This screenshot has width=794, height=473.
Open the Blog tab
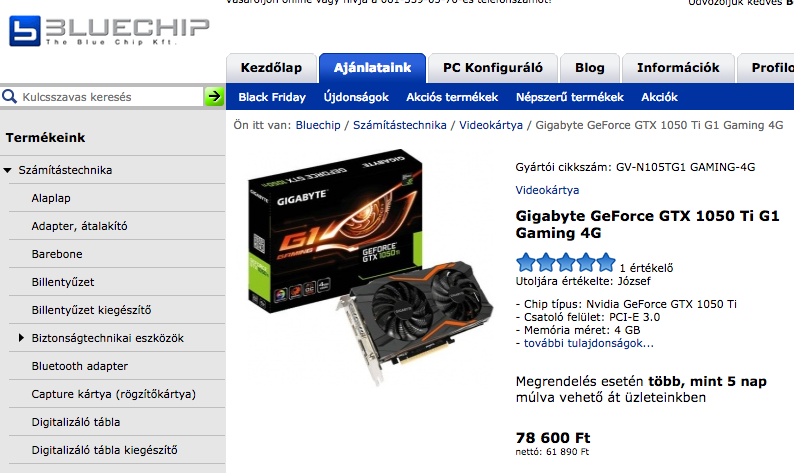(x=590, y=68)
